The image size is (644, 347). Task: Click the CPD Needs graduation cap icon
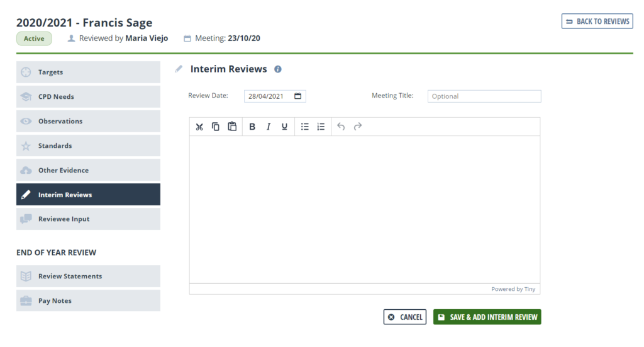(x=26, y=96)
